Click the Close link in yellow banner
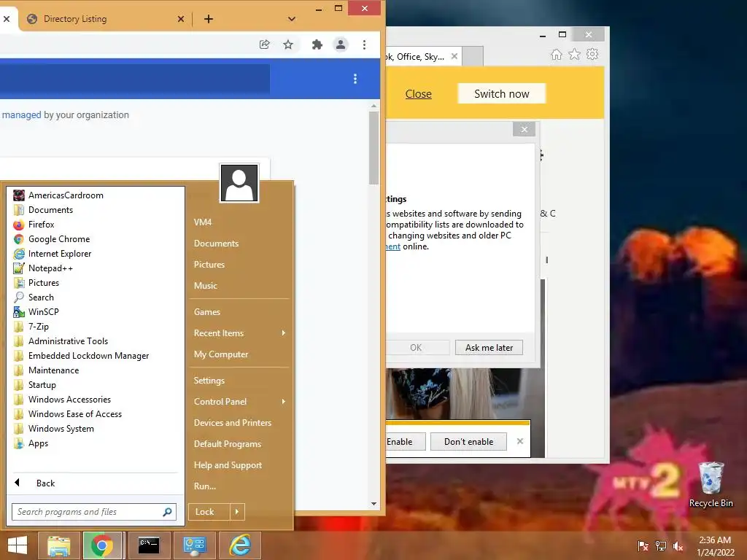Screen dimensions: 747x560 [418, 94]
